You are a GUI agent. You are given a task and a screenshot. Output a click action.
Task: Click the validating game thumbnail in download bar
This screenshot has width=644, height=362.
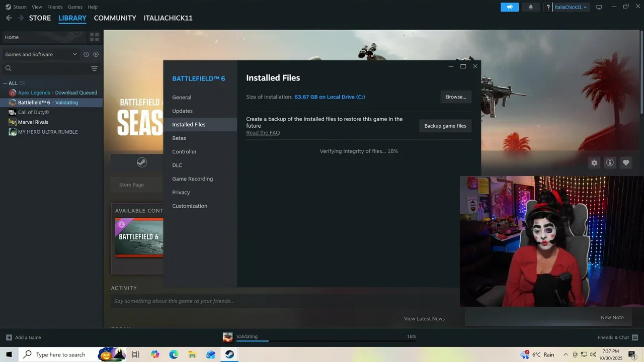(x=228, y=337)
